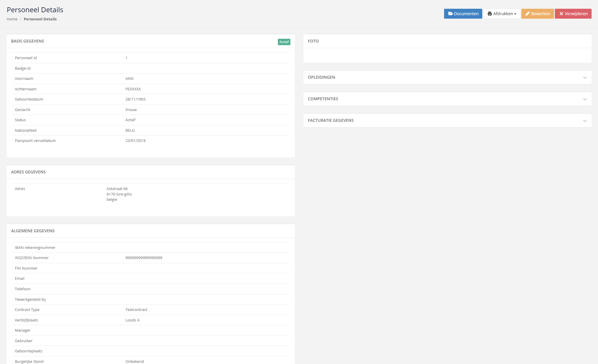Click the Facturatie Gegevens header
Viewport: 598px width, 364px height.
(447, 120)
